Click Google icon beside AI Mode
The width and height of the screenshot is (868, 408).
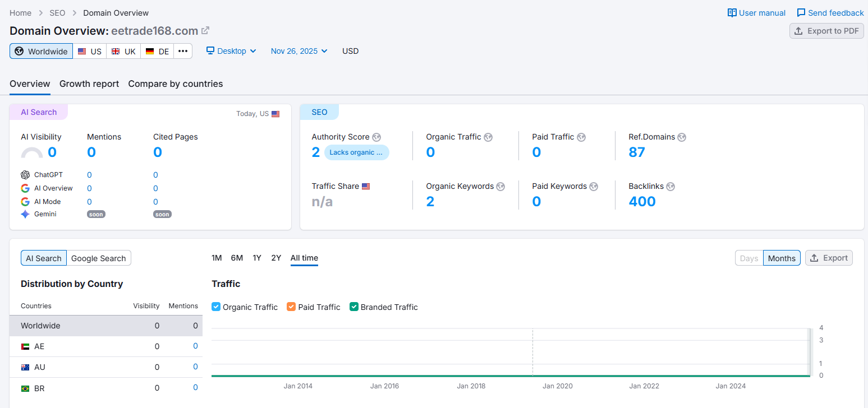(x=25, y=202)
